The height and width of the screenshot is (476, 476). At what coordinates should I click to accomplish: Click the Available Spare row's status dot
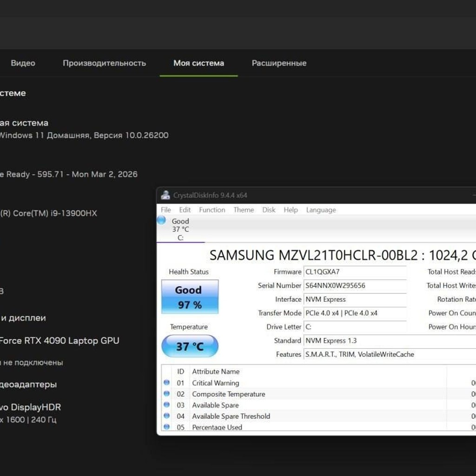pyautogui.click(x=167, y=405)
